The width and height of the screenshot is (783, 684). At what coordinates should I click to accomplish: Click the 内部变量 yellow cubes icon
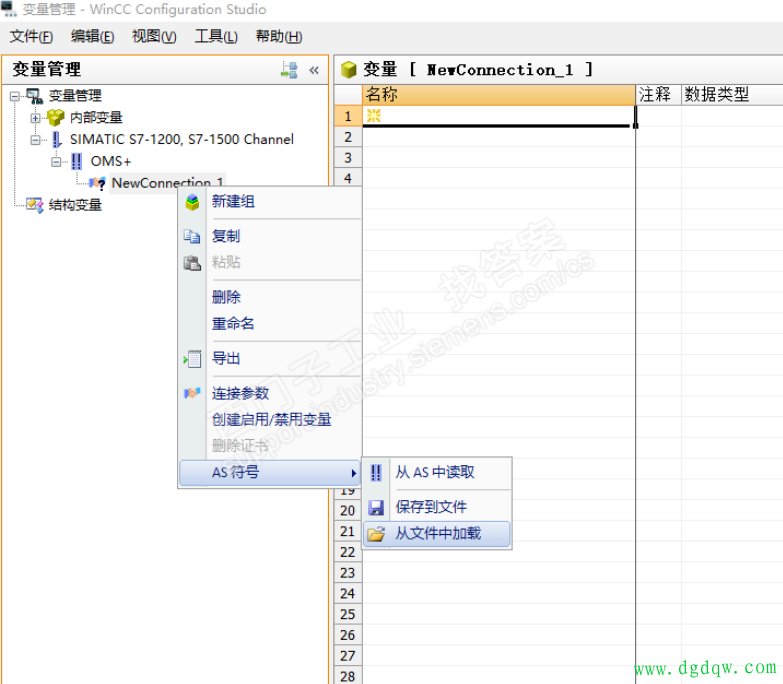[55, 117]
